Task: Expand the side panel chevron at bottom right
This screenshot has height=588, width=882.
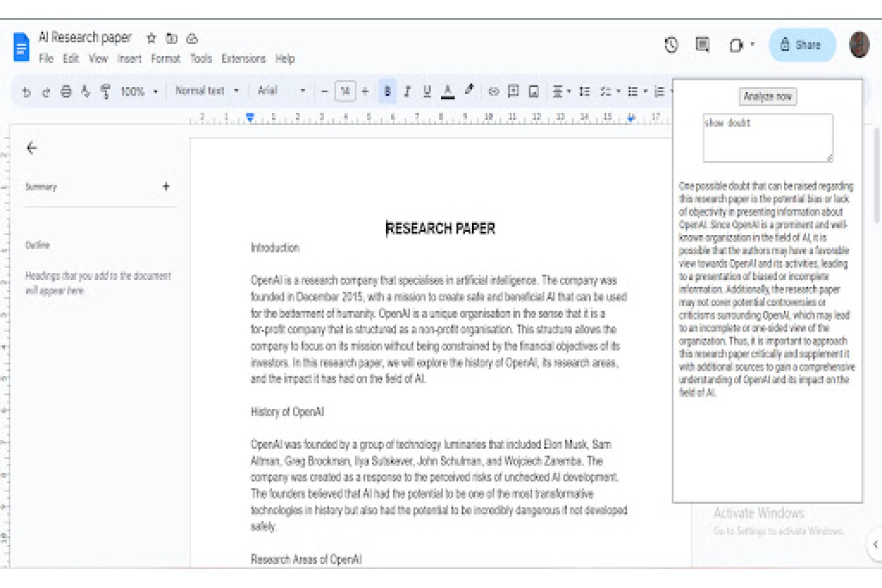Action: coord(875,544)
